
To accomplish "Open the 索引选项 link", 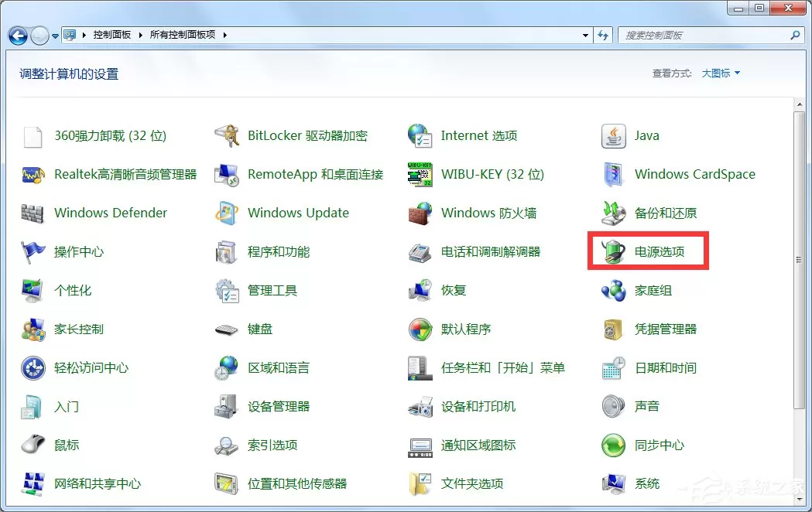I will tap(272, 445).
